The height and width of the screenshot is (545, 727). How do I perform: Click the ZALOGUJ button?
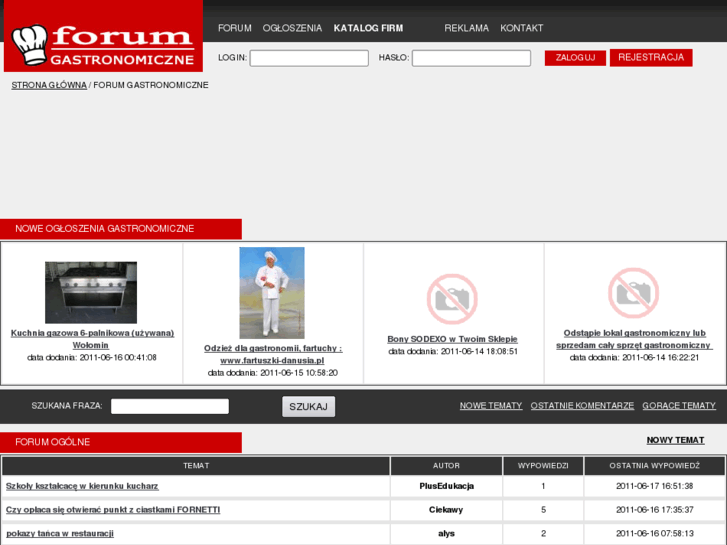[575, 58]
